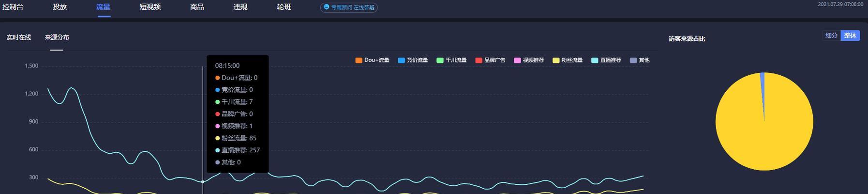
Task: Switch to the 轮班 tab
Action: click(x=284, y=7)
